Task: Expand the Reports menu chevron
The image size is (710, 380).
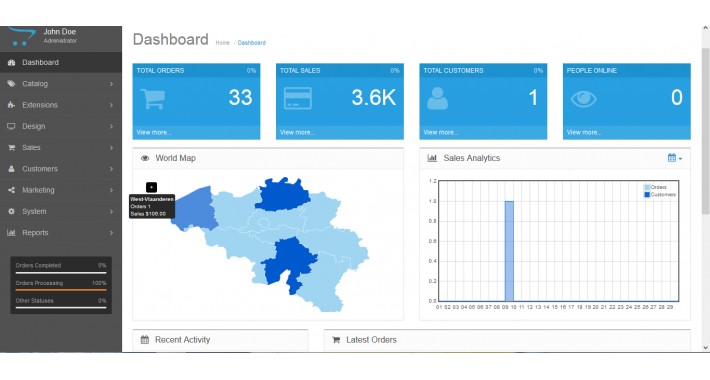Action: [111, 233]
